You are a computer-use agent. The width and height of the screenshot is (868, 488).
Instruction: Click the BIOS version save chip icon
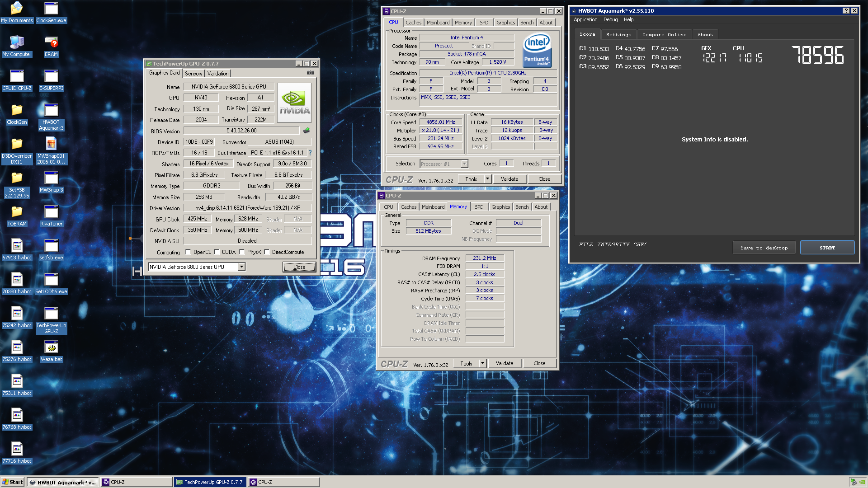point(307,131)
